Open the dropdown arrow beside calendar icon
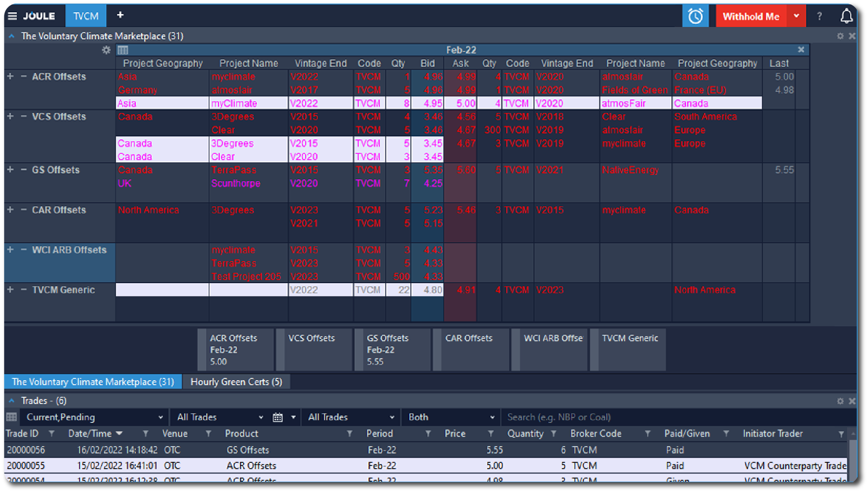This screenshot has width=868, height=492. click(293, 417)
